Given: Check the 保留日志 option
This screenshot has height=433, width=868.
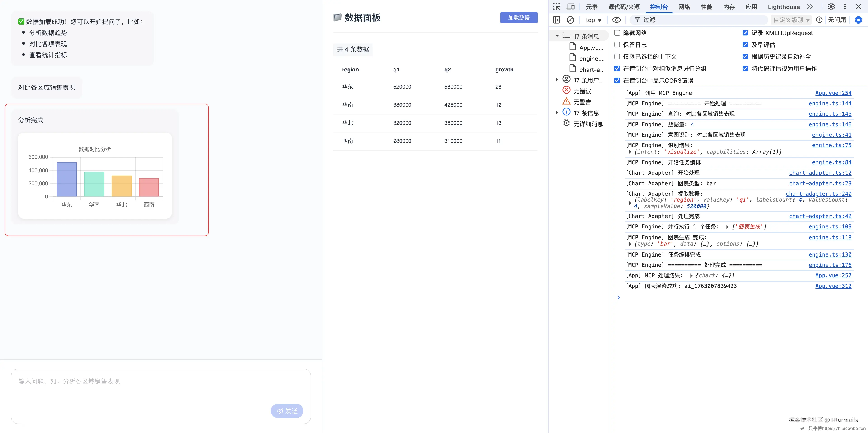Looking at the screenshot, I should point(617,45).
